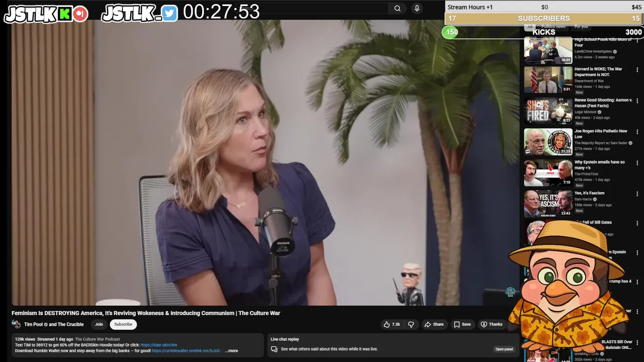Click the red record circle overlay icon

[80, 14]
